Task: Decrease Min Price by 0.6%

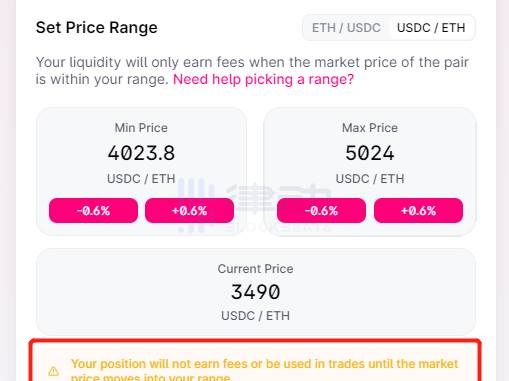Action: (93, 211)
